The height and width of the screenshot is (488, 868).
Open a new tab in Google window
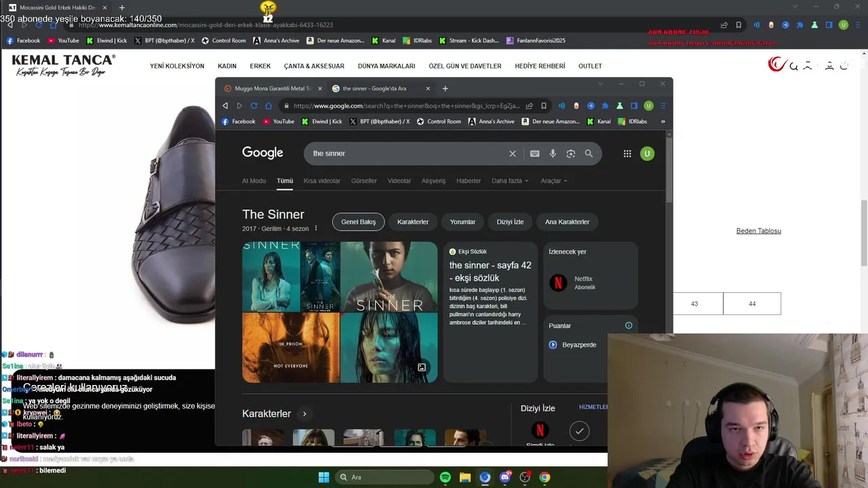445,88
